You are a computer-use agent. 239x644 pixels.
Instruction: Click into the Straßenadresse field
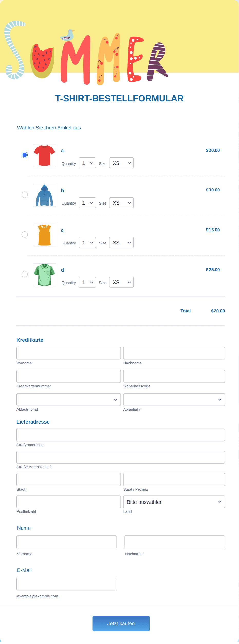click(121, 435)
